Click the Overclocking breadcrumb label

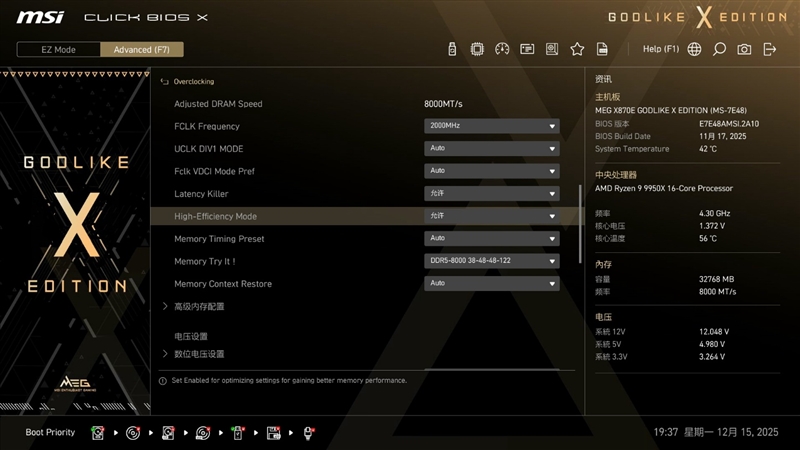coord(194,82)
